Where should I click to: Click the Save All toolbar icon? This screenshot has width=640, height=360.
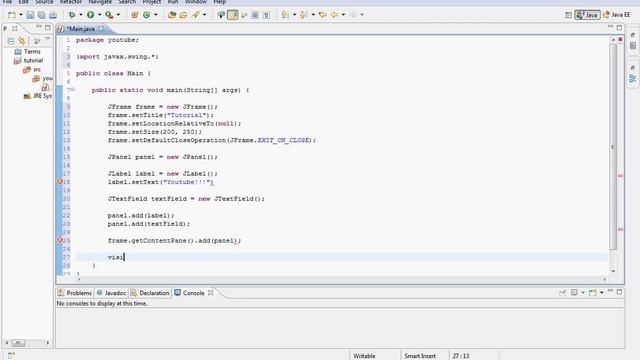click(x=42, y=15)
